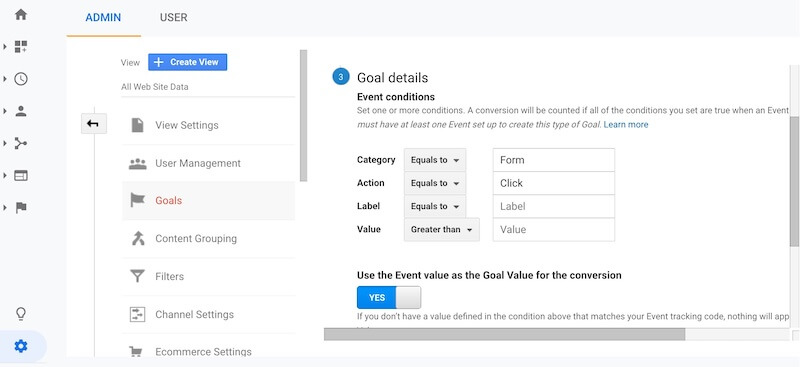Open the Acquisition branching icon
The image size is (800, 367).
click(x=21, y=143)
